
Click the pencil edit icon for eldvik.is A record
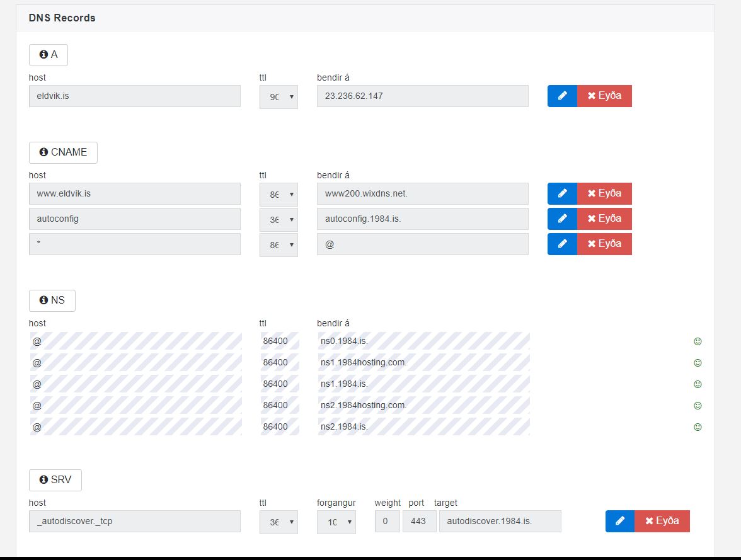(x=562, y=96)
